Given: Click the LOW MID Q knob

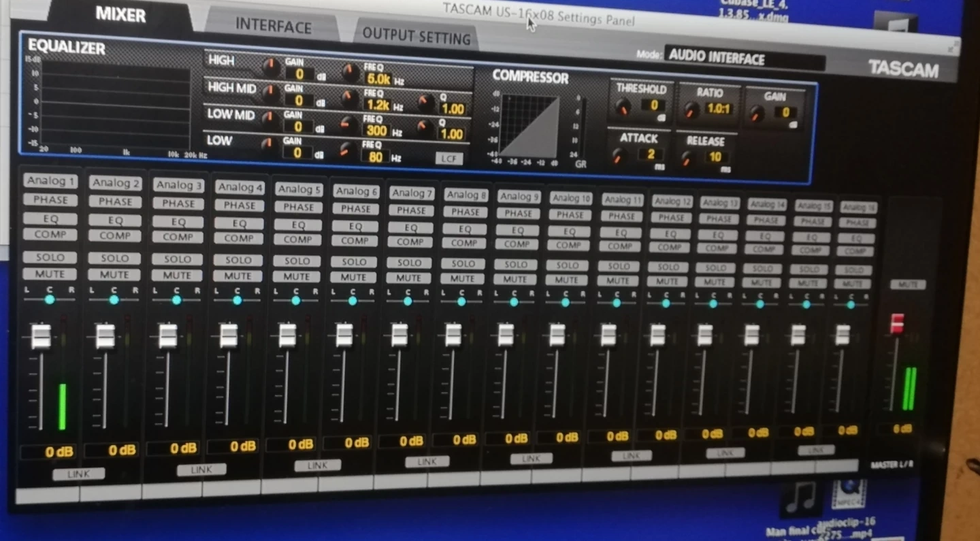Looking at the screenshot, I should click(425, 128).
